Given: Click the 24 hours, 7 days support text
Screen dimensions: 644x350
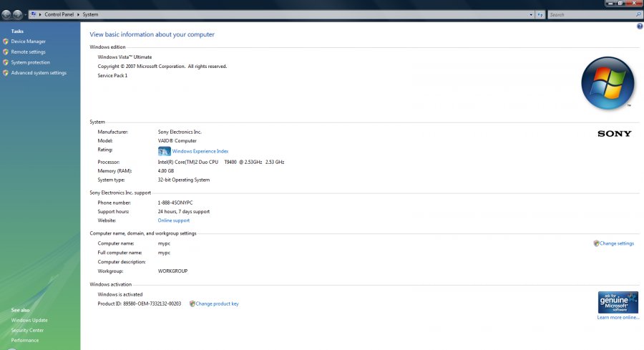Looking at the screenshot, I should tap(184, 212).
